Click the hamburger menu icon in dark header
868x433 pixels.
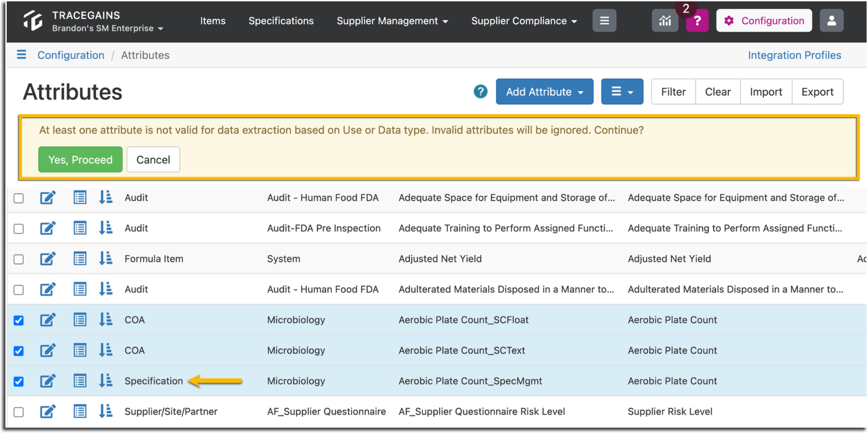604,21
